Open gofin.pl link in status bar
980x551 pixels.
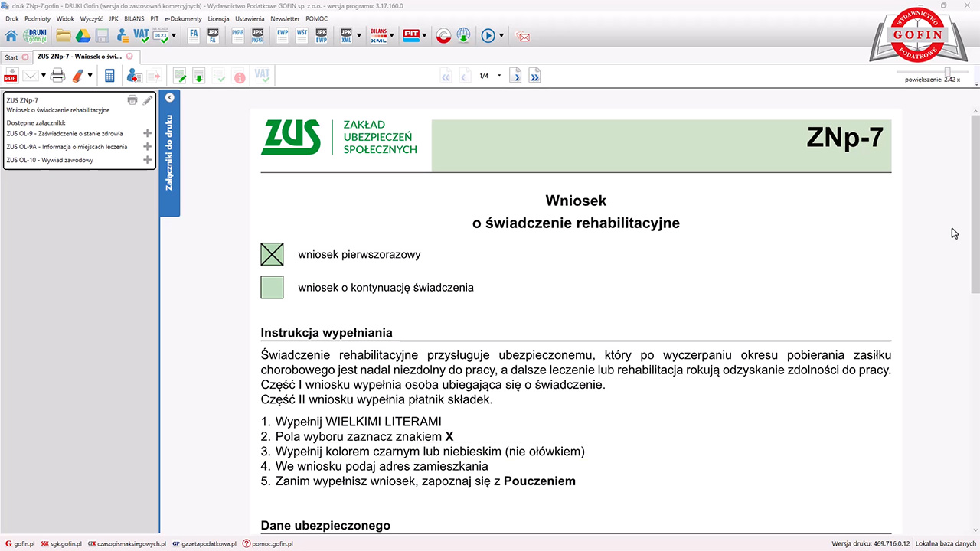[x=20, y=544]
